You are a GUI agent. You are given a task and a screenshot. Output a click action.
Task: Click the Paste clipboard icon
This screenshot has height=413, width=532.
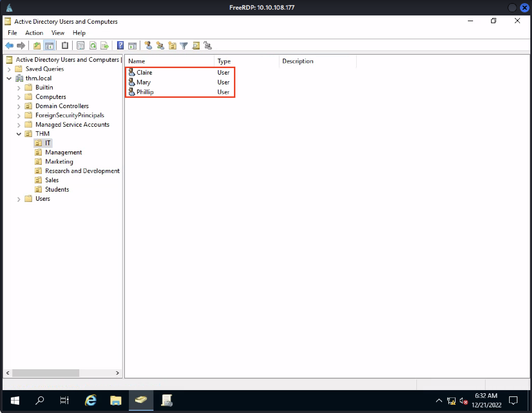coord(65,45)
